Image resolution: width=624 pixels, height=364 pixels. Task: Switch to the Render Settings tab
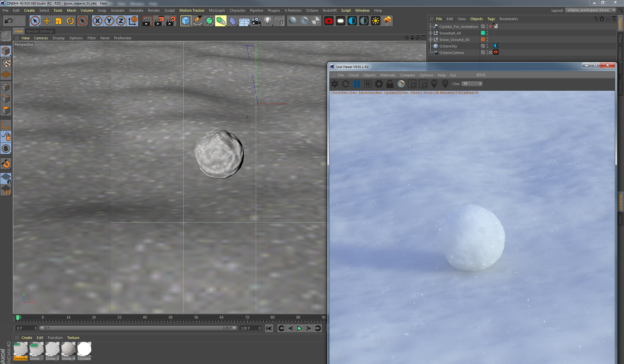pyautogui.click(x=40, y=31)
